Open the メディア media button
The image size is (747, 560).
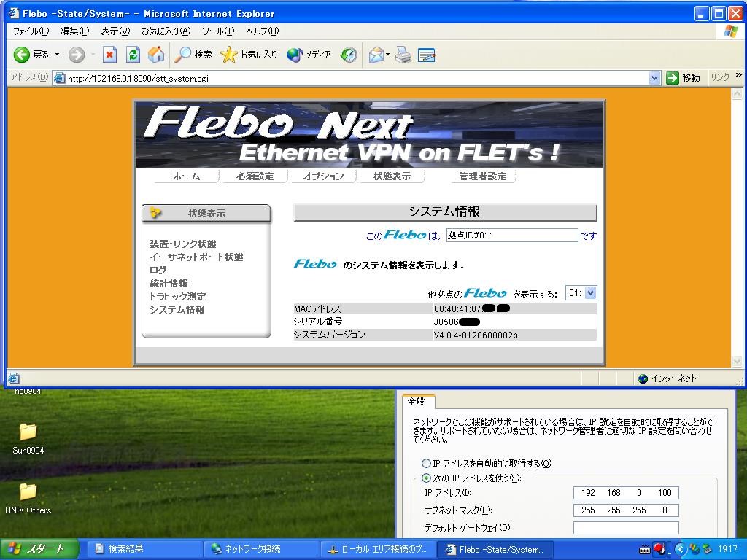coord(309,55)
